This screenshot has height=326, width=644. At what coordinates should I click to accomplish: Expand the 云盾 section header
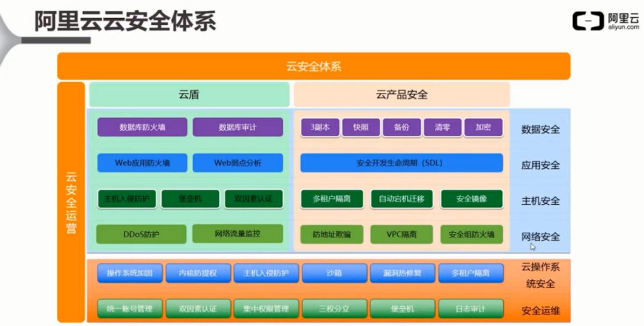point(189,94)
